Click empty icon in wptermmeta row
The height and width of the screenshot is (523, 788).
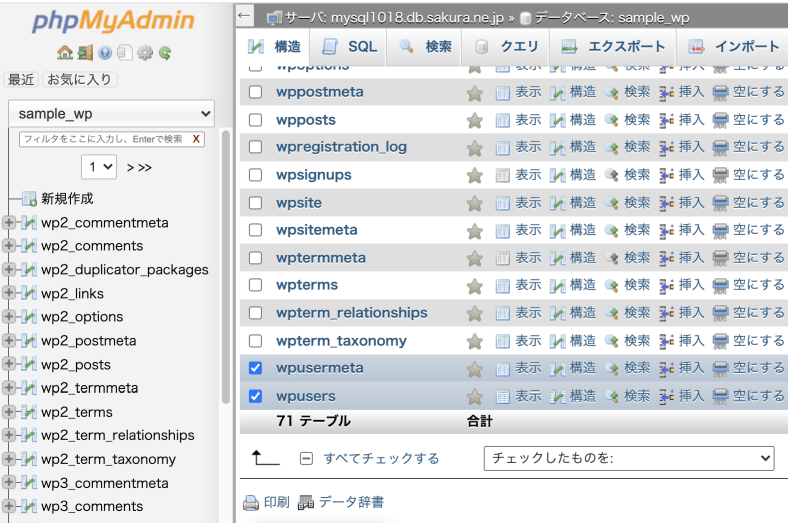click(x=721, y=258)
